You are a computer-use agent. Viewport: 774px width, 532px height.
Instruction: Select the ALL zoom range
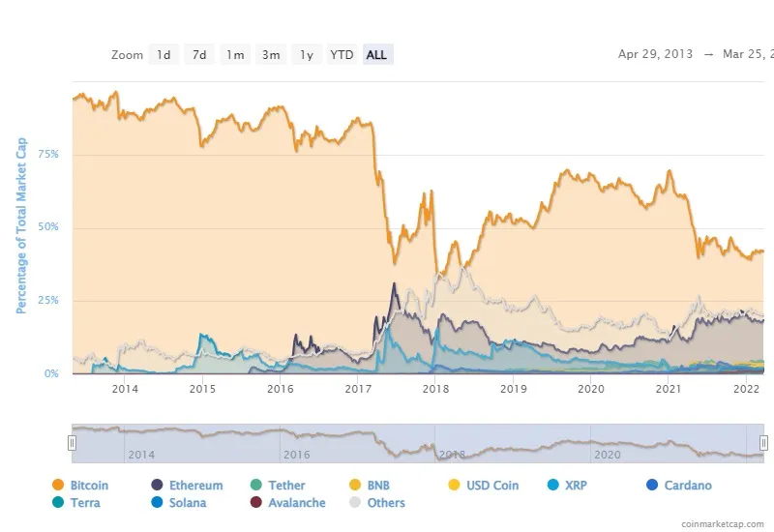tap(377, 55)
